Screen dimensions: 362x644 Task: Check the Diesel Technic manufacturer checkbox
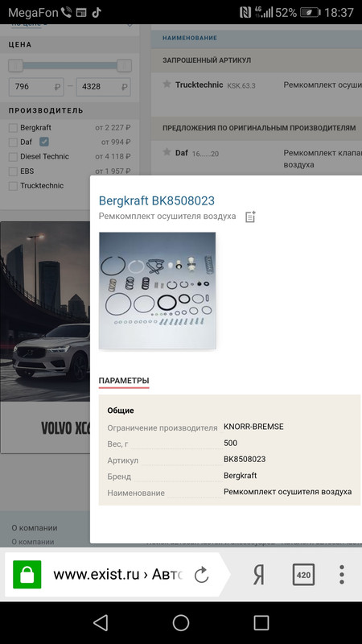pos(13,157)
